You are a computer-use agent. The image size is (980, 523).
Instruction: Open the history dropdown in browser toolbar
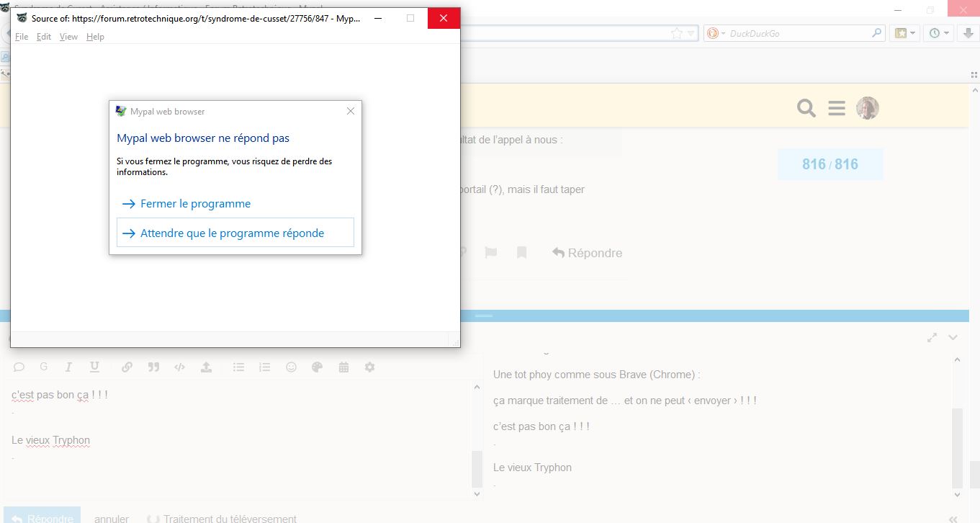point(939,33)
